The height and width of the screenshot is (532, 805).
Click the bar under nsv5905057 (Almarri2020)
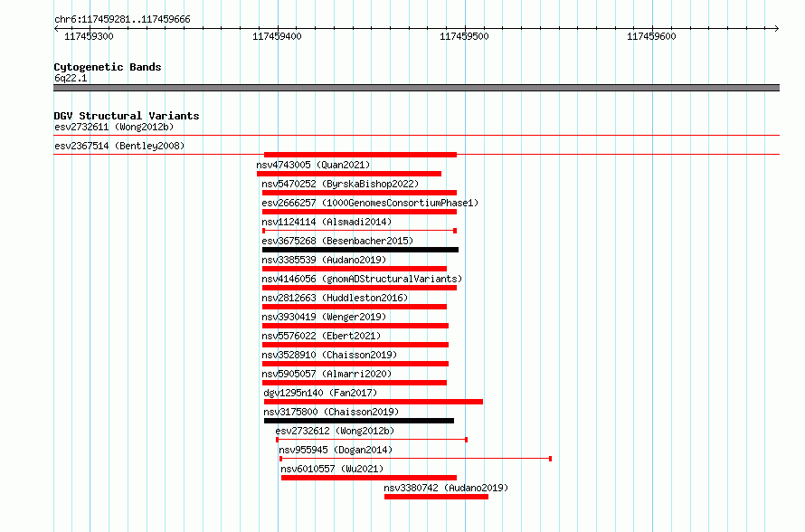click(x=355, y=383)
